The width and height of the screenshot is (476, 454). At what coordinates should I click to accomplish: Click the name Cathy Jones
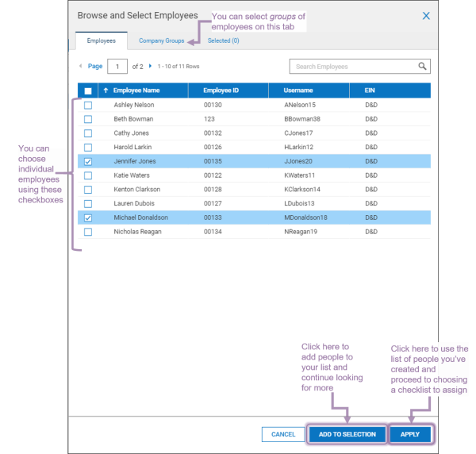pos(131,133)
